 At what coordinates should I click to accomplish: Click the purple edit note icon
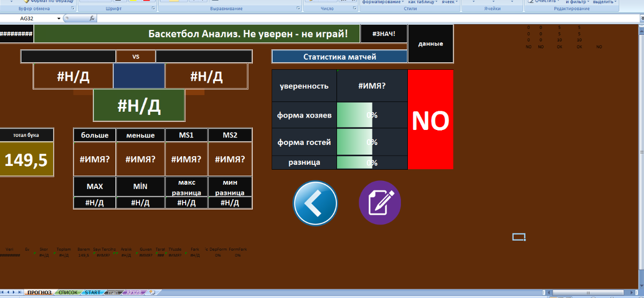380,202
